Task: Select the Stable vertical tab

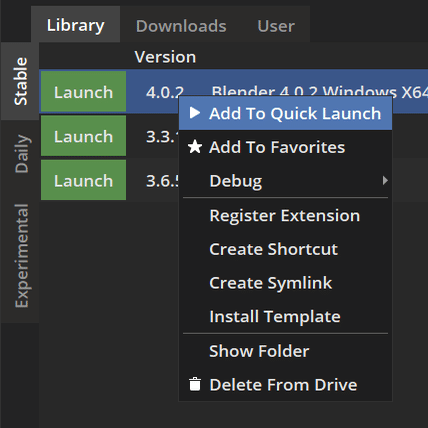Action: click(x=20, y=81)
